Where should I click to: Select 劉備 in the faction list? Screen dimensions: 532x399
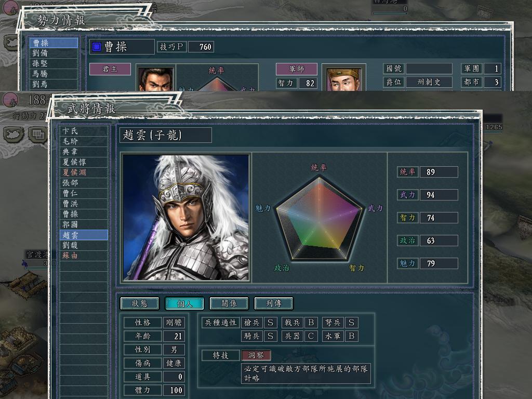click(x=54, y=53)
